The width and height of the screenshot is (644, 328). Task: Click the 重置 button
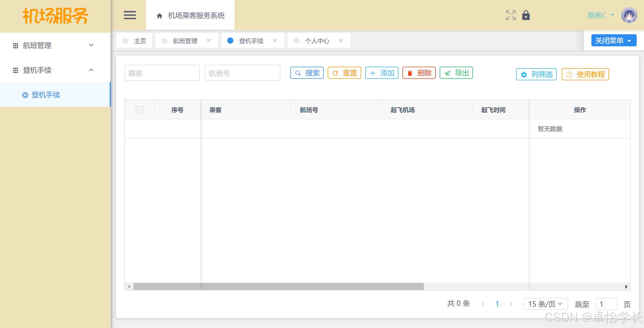tap(344, 73)
